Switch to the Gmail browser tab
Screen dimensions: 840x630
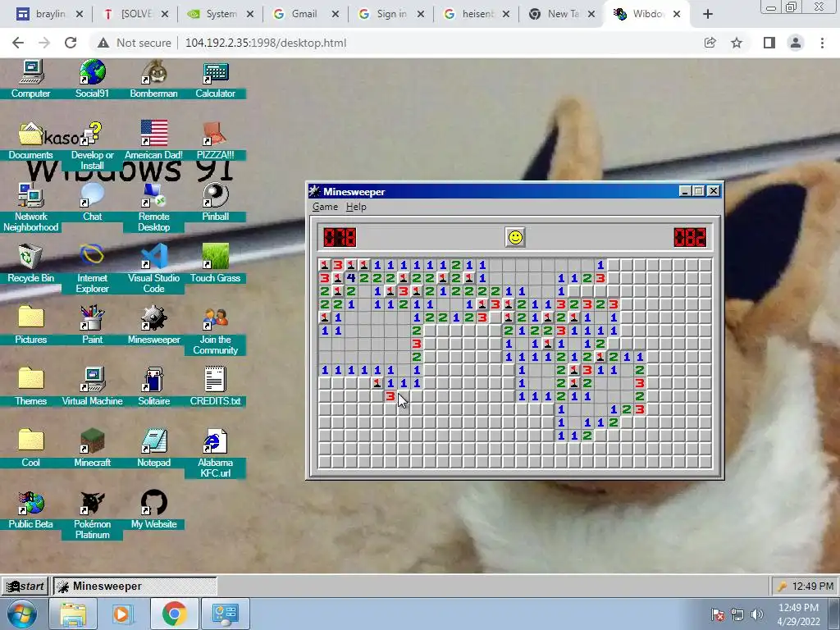point(305,14)
